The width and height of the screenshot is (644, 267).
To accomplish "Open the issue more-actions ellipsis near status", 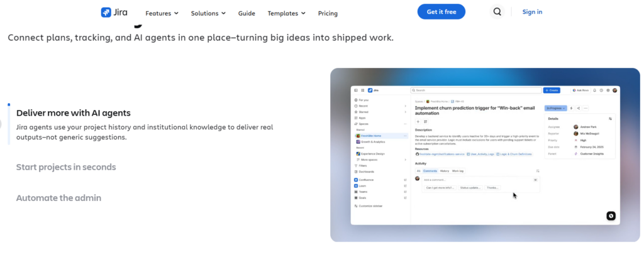I will click(586, 108).
